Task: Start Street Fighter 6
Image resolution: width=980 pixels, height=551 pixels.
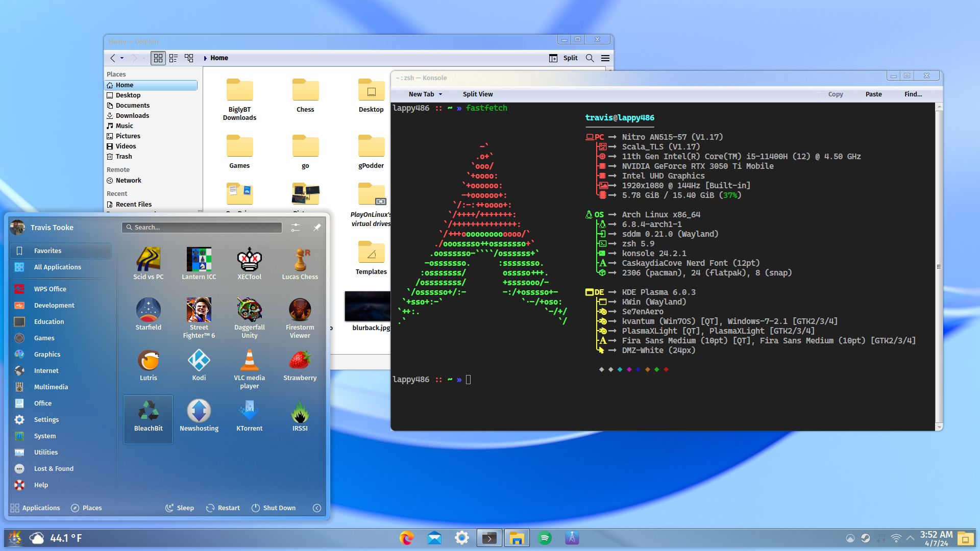Action: point(199,318)
